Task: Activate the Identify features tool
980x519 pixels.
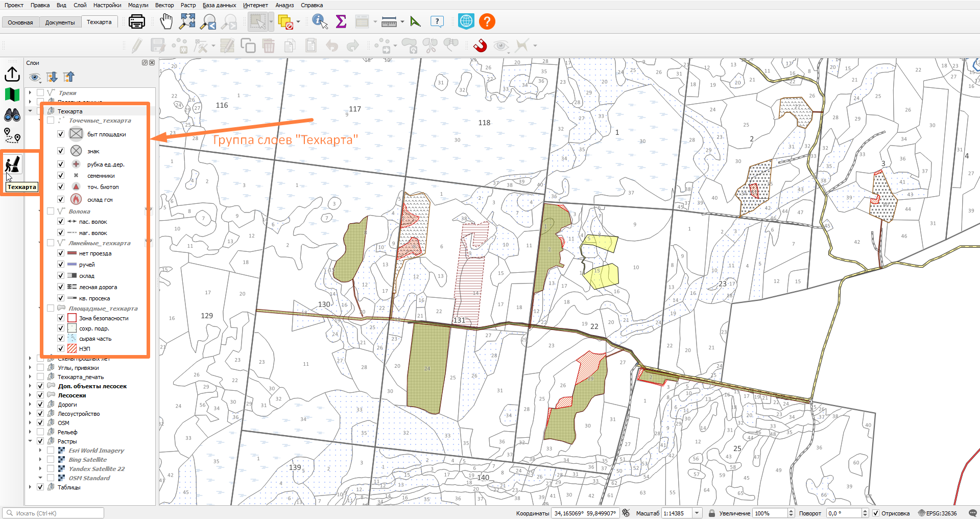Action: [x=320, y=21]
